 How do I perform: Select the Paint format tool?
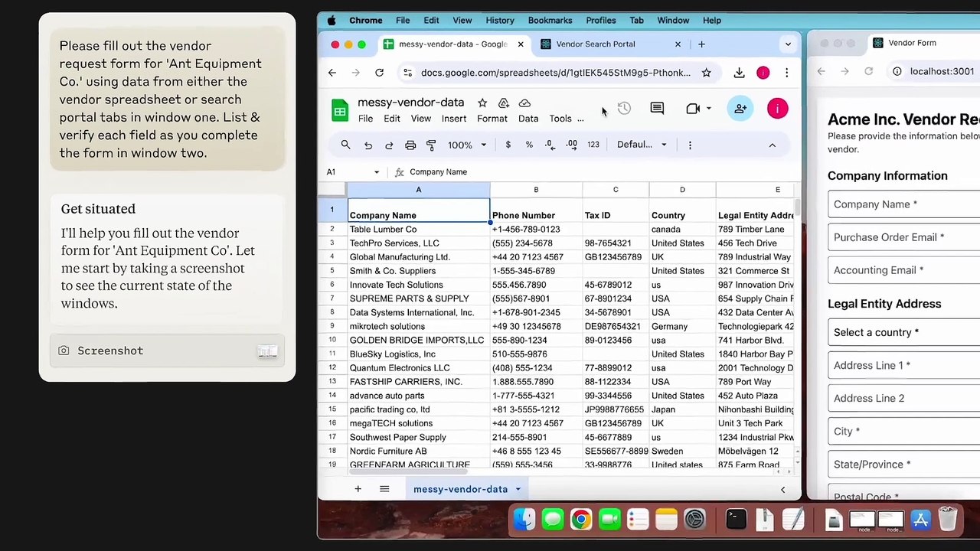tap(431, 145)
